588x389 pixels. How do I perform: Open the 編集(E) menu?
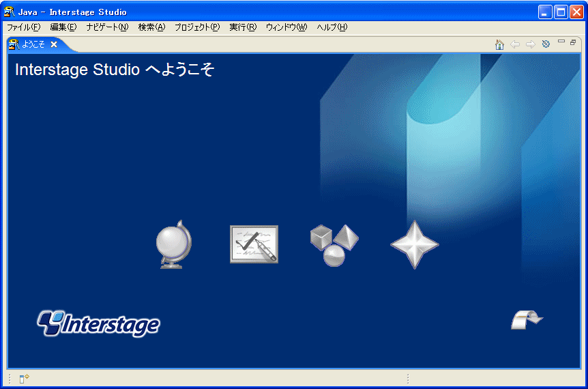pos(63,27)
